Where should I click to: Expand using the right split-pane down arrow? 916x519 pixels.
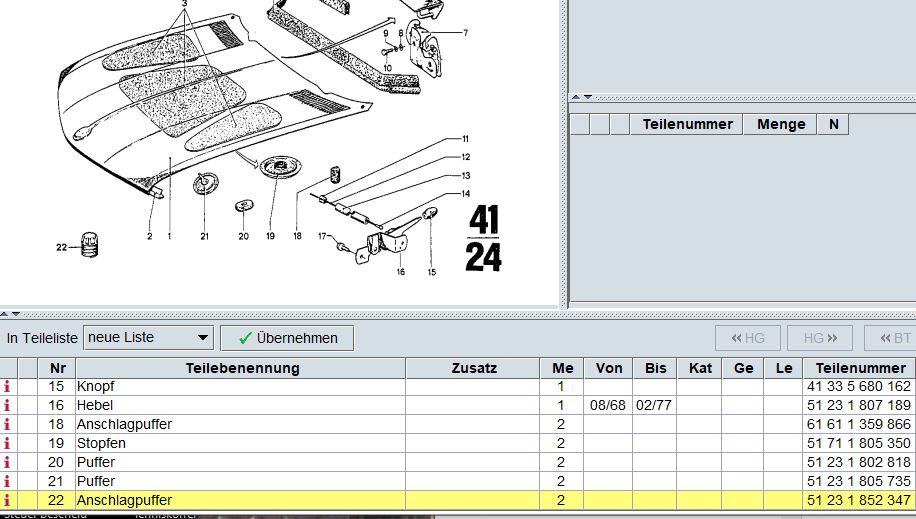(587, 97)
